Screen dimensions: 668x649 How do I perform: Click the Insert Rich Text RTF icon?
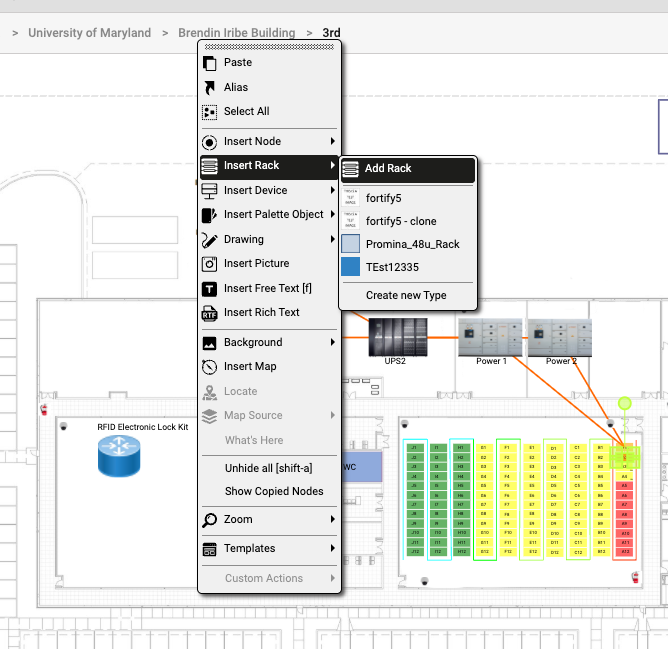pyautogui.click(x=209, y=313)
